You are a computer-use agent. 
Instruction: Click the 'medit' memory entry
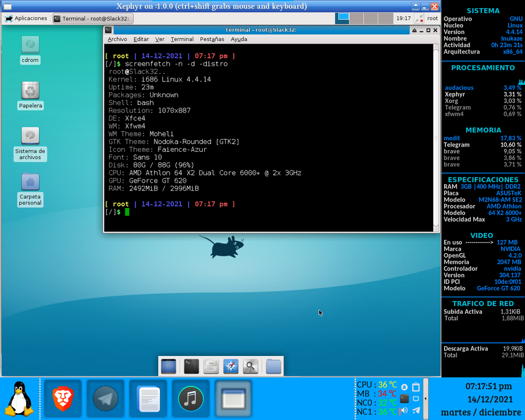pyautogui.click(x=451, y=138)
